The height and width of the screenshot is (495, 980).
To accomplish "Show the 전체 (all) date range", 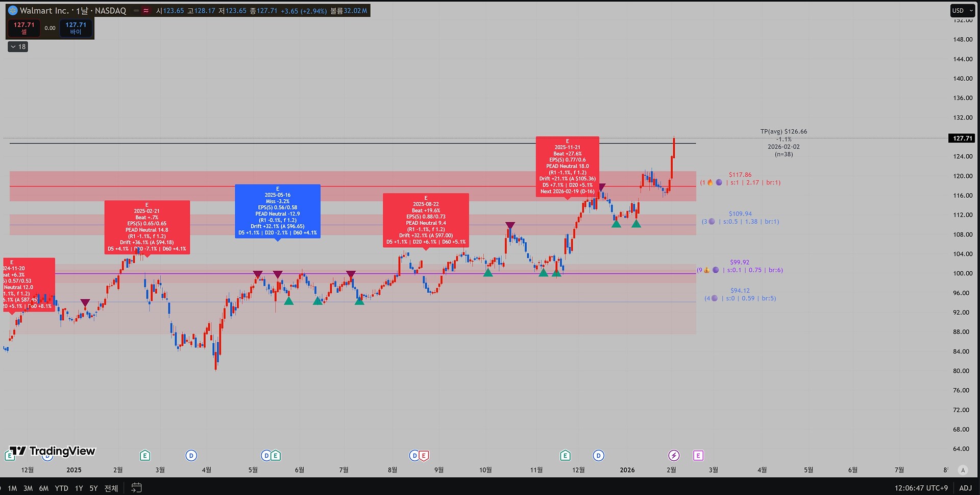I will point(111,488).
